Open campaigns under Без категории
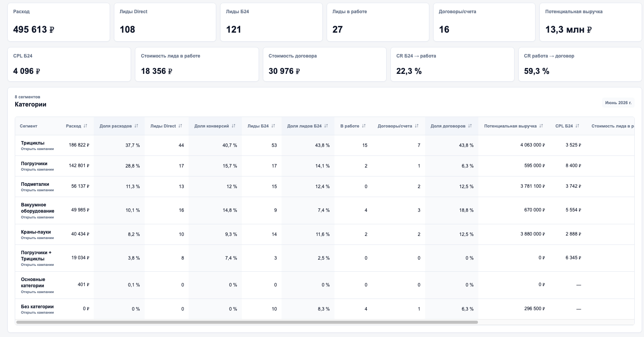This screenshot has height=337, width=644. coord(37,313)
